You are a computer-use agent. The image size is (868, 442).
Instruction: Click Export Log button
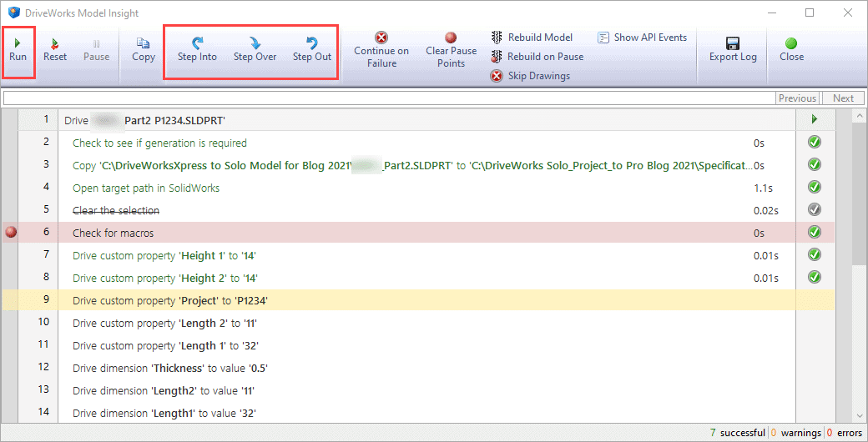733,50
